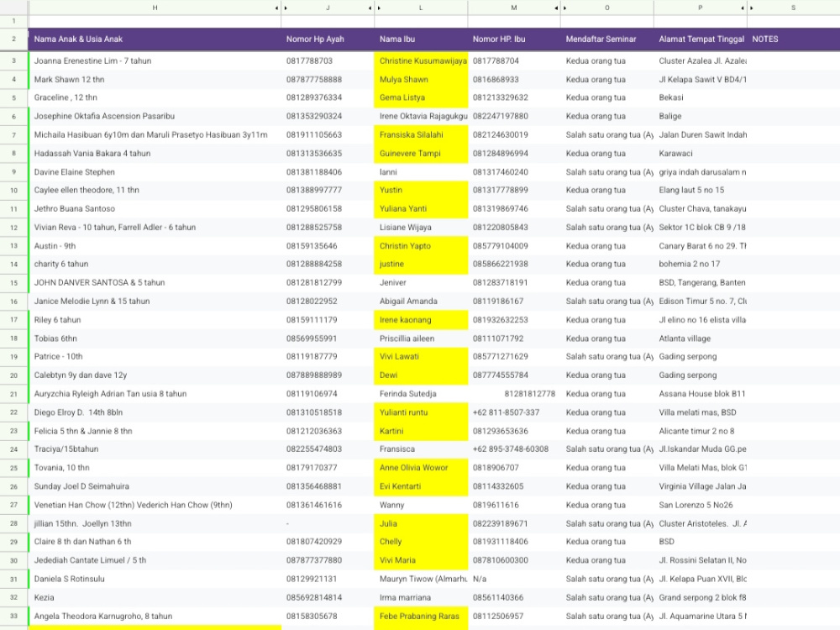Select the highlighted cell 'Mulya Shawn'
840x630 pixels.
pyautogui.click(x=421, y=79)
